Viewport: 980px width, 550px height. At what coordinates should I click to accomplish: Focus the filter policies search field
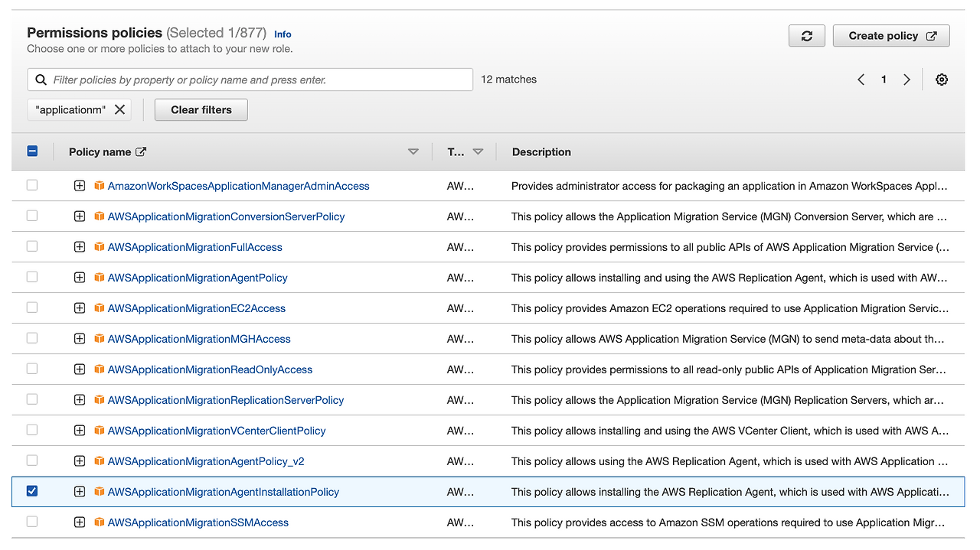[250, 80]
